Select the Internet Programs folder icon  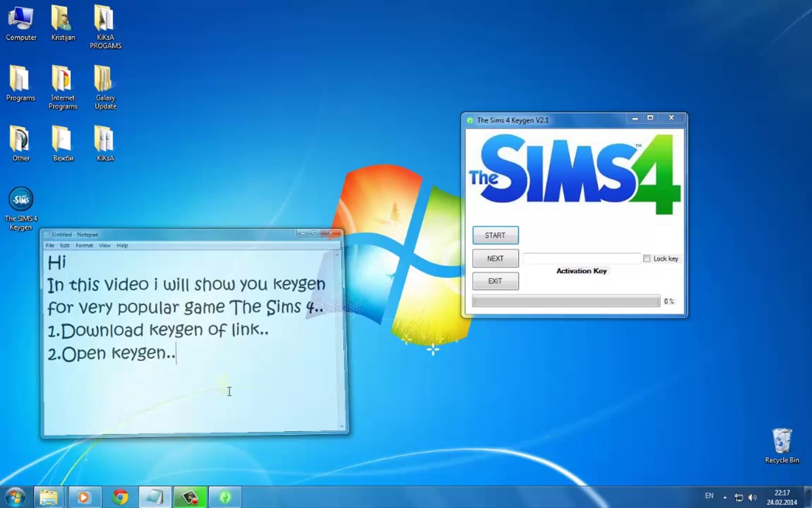point(63,87)
